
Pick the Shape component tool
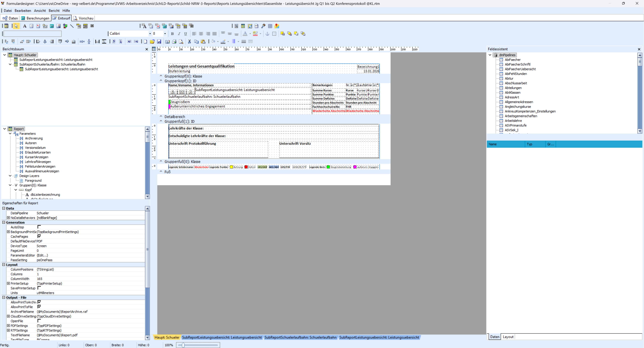pyautogui.click(x=65, y=26)
